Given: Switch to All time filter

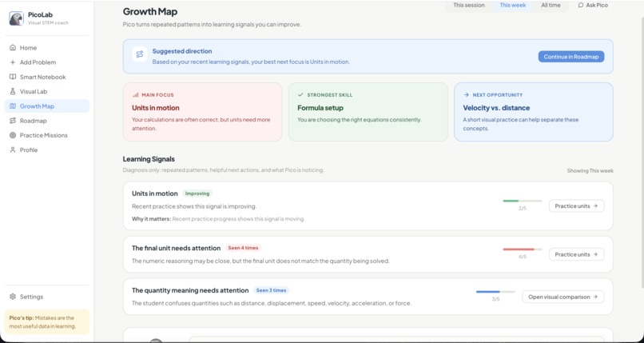Looking at the screenshot, I should pos(551,6).
